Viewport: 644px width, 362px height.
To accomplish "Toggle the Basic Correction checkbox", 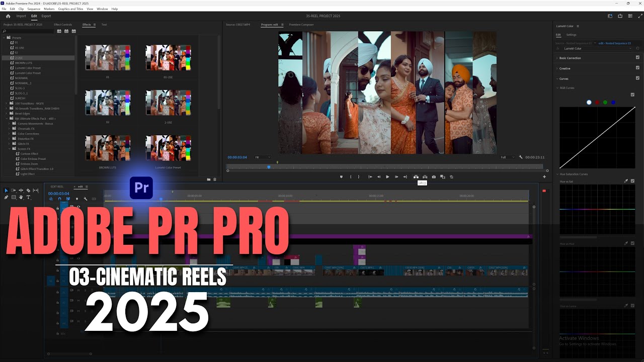I will pyautogui.click(x=637, y=58).
